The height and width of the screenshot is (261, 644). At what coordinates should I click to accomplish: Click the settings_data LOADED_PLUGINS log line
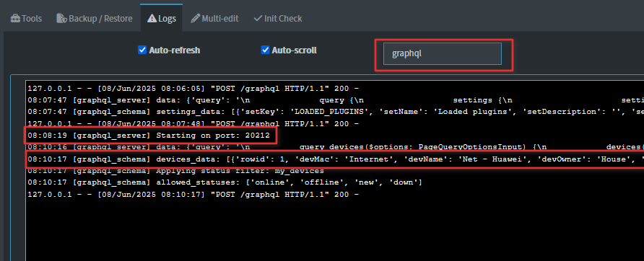pyautogui.click(x=335, y=112)
